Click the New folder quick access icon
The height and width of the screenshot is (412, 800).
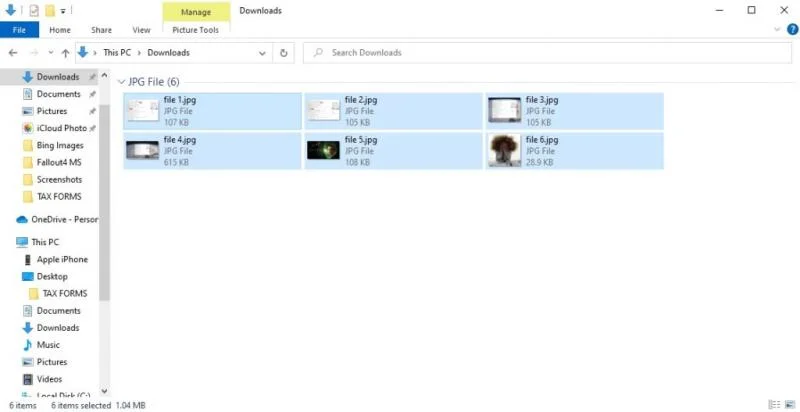[49, 10]
